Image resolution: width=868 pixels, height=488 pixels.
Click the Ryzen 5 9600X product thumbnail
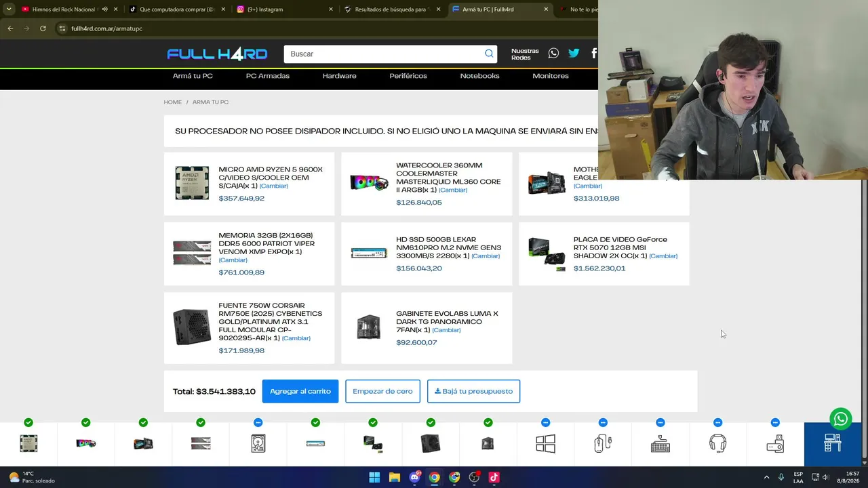point(192,183)
